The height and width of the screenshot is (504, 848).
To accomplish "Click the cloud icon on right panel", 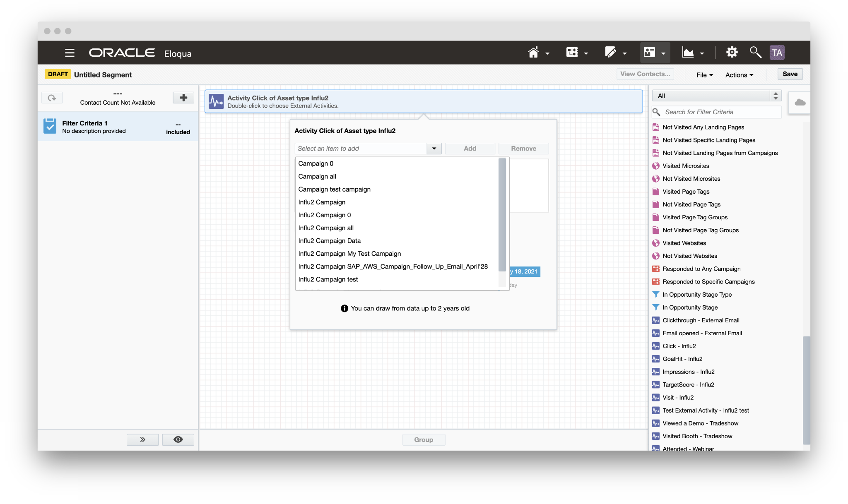I will pos(800,103).
